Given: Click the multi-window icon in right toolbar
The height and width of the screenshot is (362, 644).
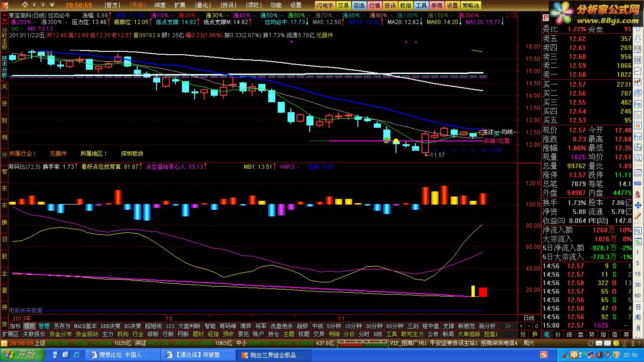Looking at the screenshot, I should tap(638, 93).
